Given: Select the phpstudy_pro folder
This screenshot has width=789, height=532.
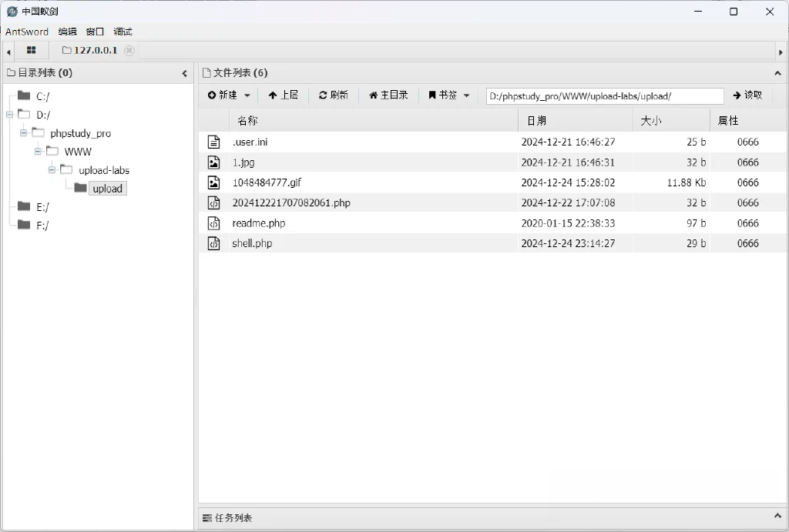Looking at the screenshot, I should pyautogui.click(x=80, y=134).
